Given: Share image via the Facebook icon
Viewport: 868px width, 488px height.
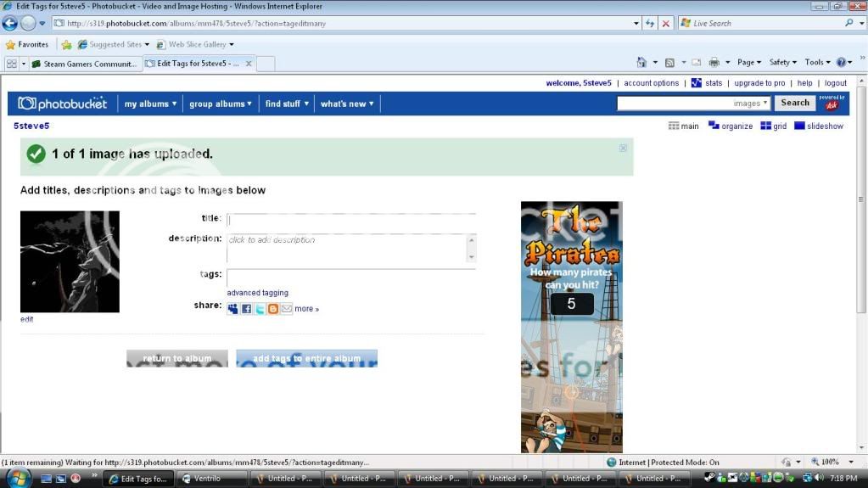Looking at the screenshot, I should (x=246, y=309).
